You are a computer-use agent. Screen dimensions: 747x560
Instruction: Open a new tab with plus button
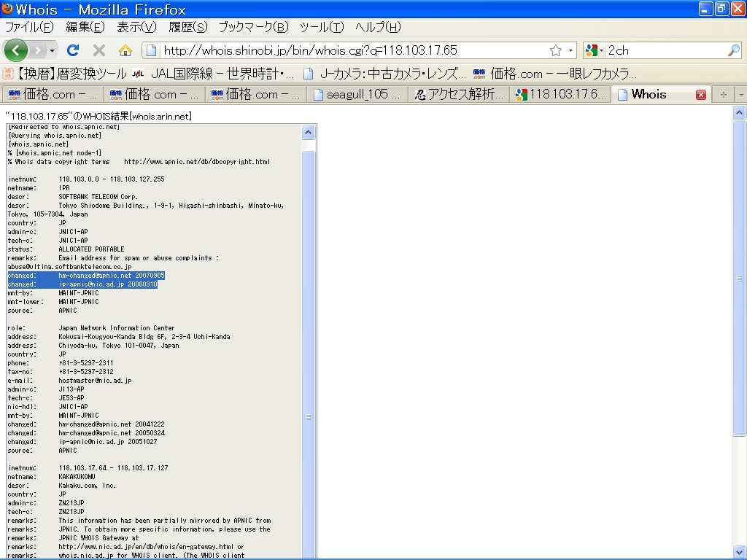[x=723, y=95]
